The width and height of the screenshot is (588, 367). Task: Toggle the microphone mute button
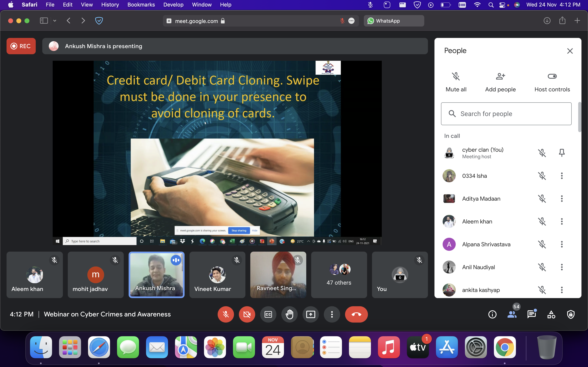[226, 314]
